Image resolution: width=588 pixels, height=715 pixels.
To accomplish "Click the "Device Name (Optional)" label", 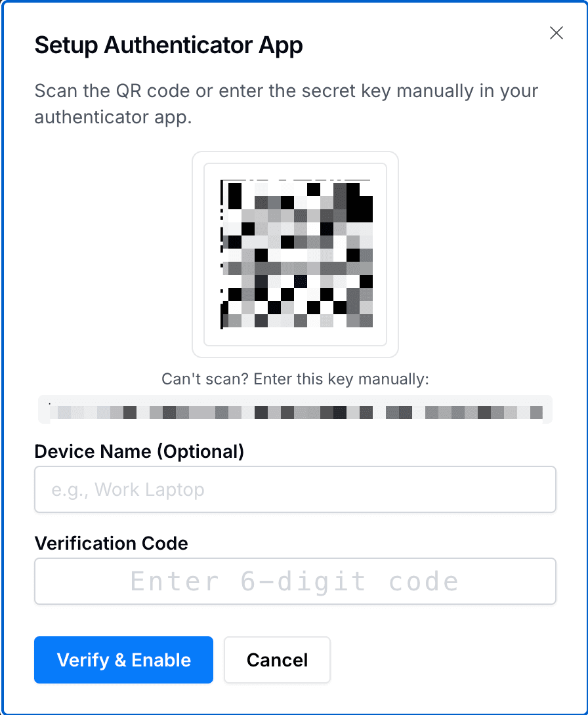I will 139,451.
